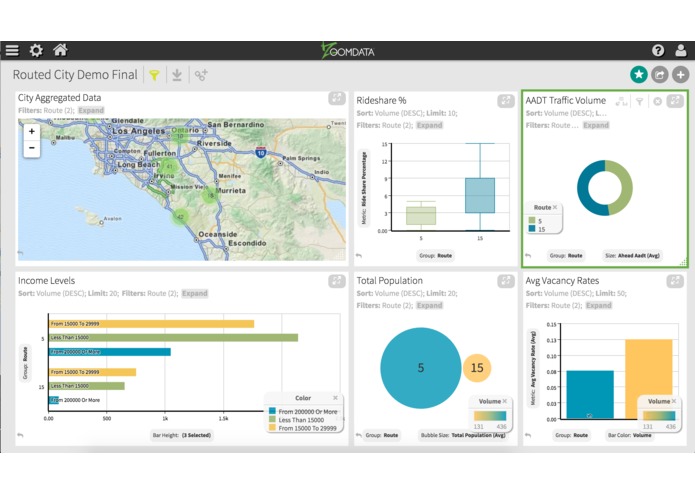Expand filters in City Aggregated Data
The image size is (695, 494).
(91, 110)
